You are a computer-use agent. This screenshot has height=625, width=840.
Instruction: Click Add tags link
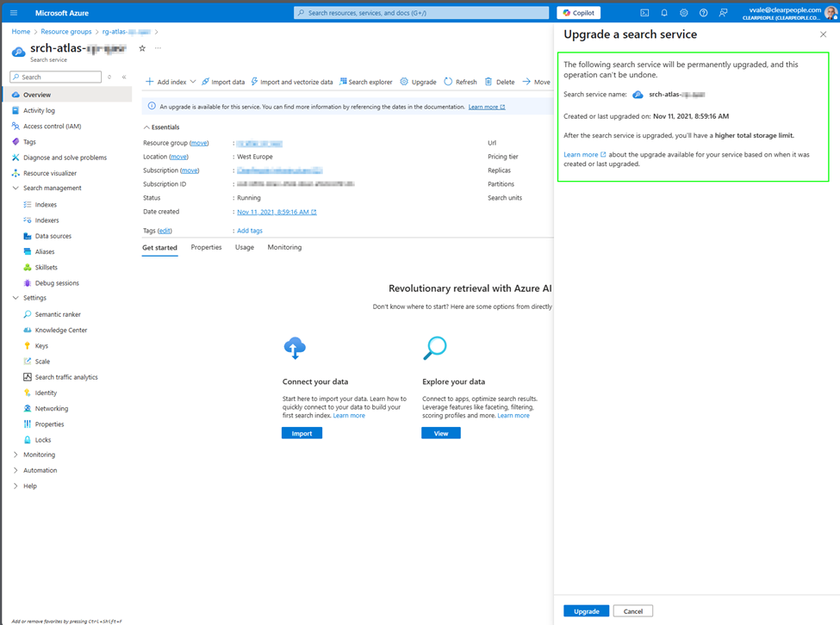click(x=250, y=231)
